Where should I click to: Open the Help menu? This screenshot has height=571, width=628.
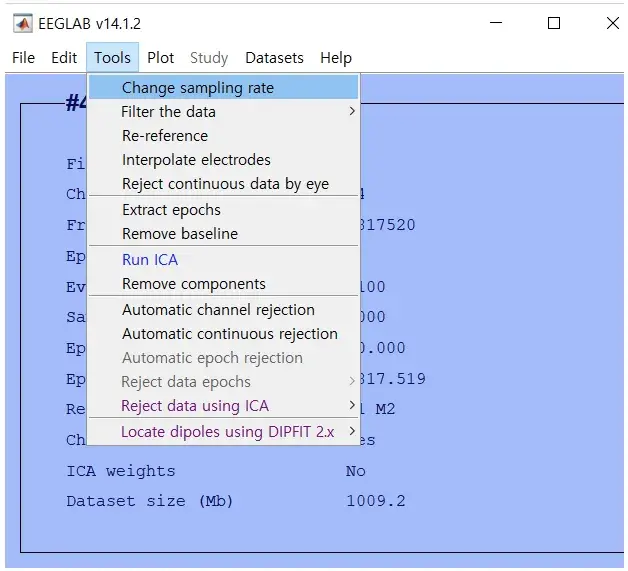(336, 58)
